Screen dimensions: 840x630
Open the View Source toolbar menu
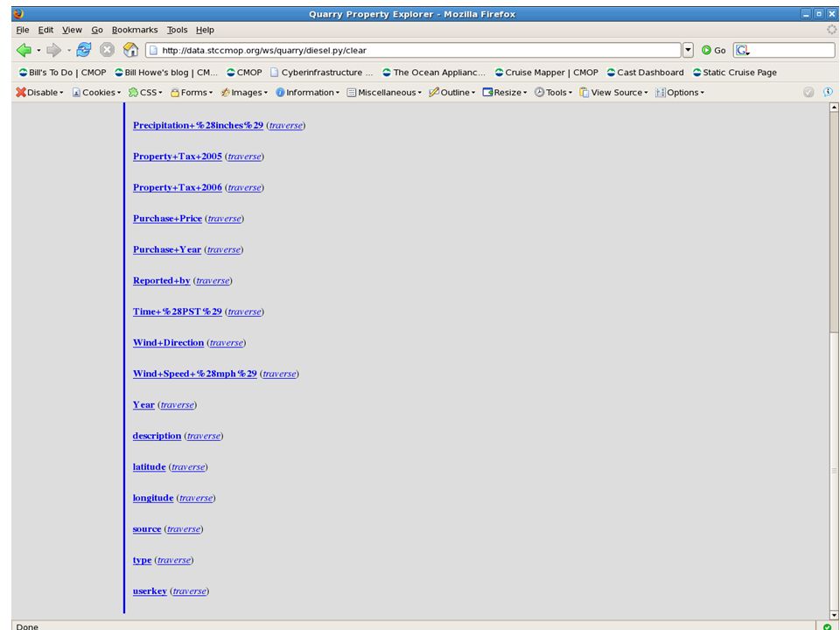point(614,92)
